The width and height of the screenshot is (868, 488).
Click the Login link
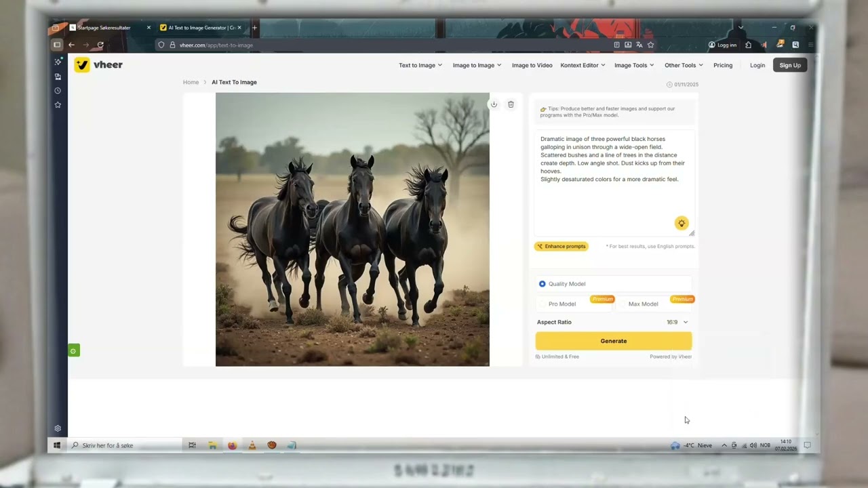(x=757, y=65)
